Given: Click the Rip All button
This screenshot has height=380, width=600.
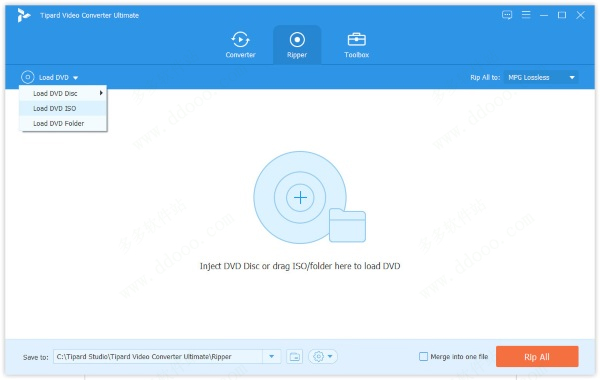Looking at the screenshot, I should [537, 357].
